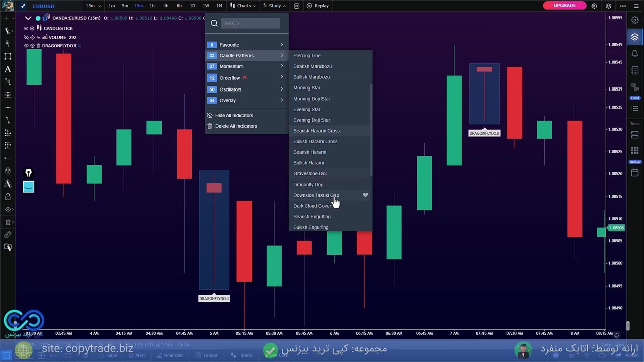Collapse the chart legend chevron

point(28,18)
